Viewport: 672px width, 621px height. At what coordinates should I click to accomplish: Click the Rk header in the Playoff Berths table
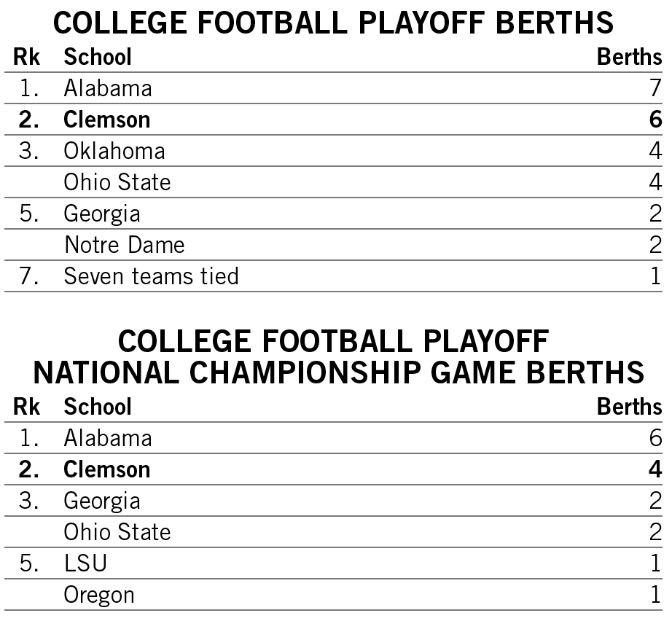(x=26, y=57)
